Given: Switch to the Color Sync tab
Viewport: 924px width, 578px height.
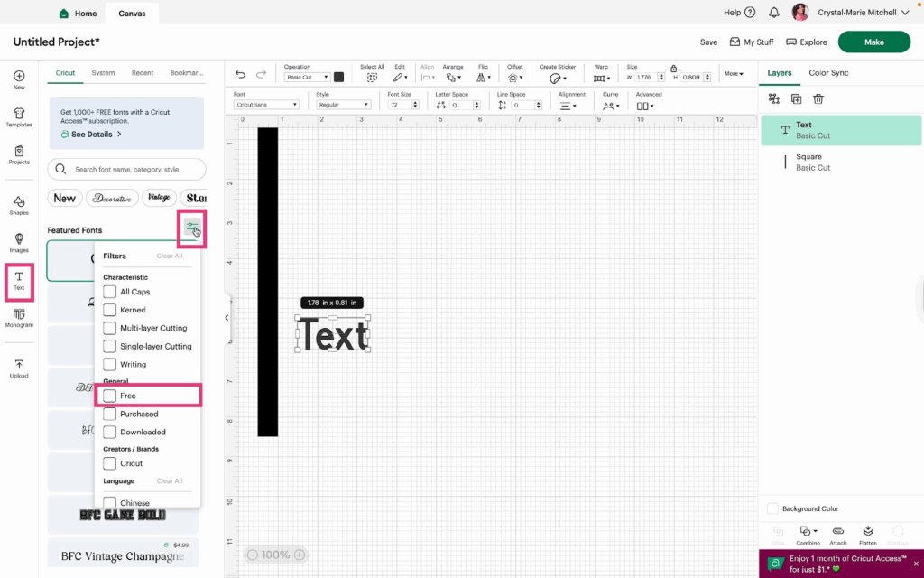Looking at the screenshot, I should [828, 72].
